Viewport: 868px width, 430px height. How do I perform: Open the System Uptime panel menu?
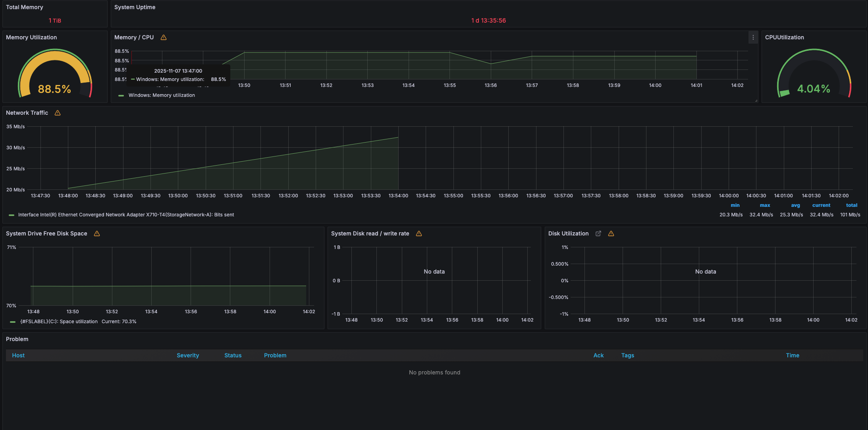(135, 7)
